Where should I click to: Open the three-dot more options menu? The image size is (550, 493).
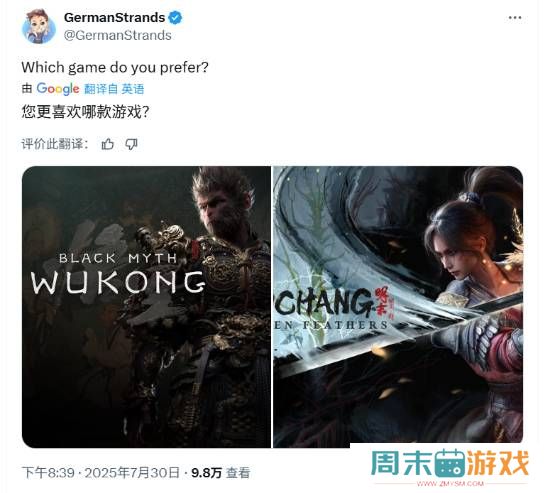(x=515, y=18)
